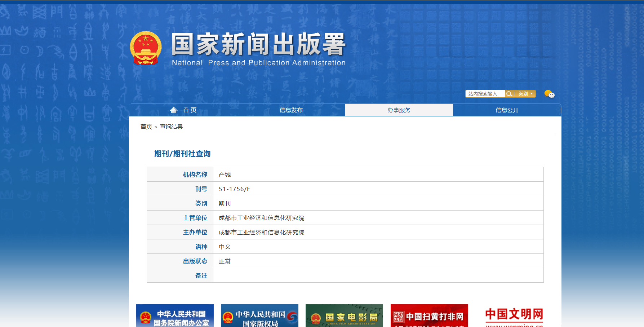Focus the 站内搜索输入 search field
The image size is (644, 327).
pyautogui.click(x=485, y=94)
